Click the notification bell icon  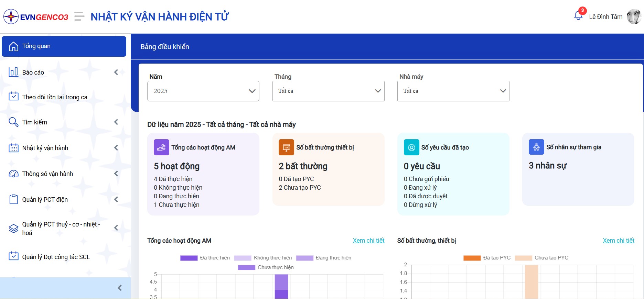pos(578,16)
